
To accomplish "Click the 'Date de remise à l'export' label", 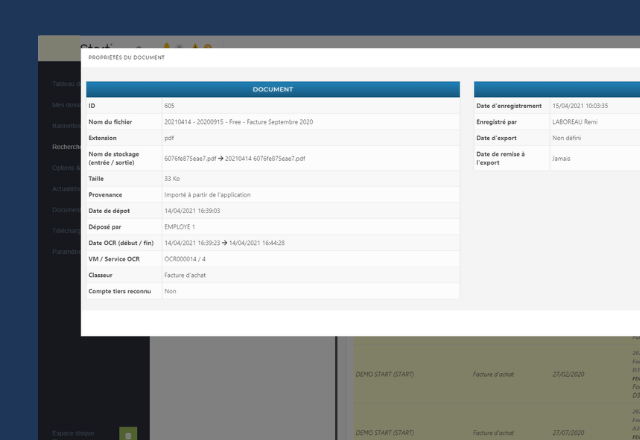I will (x=500, y=158).
